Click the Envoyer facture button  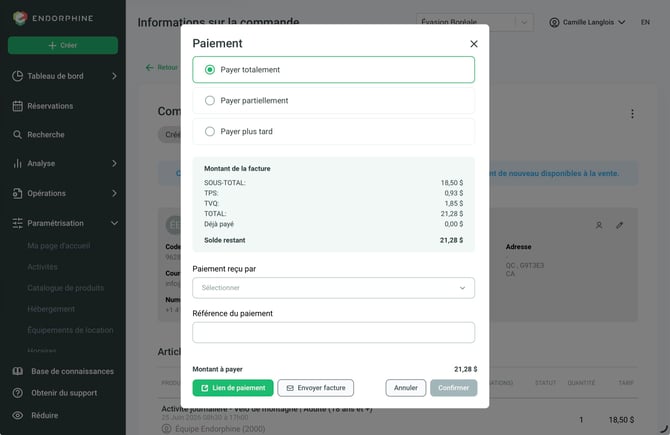coord(315,388)
